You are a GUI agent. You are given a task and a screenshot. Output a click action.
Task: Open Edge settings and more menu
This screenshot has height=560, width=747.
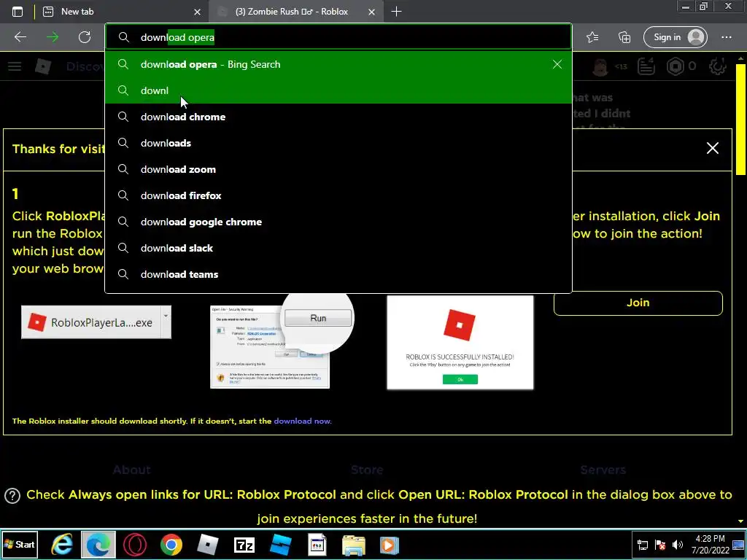(x=727, y=37)
